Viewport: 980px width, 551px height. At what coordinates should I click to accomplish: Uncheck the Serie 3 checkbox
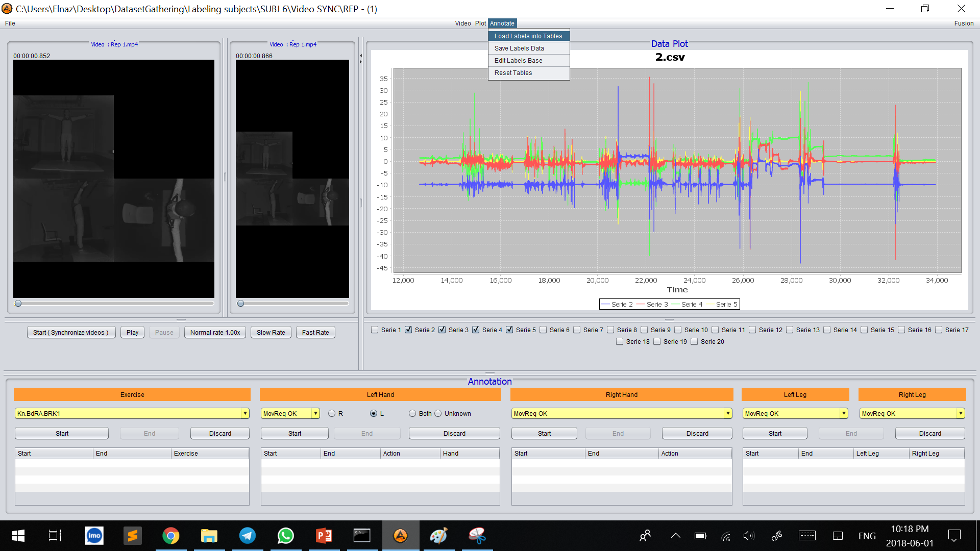443,330
